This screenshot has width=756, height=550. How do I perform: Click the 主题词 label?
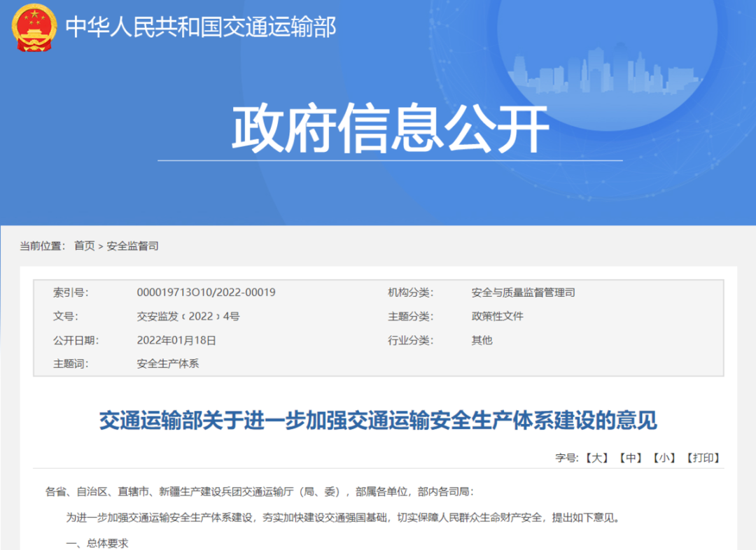click(x=71, y=363)
